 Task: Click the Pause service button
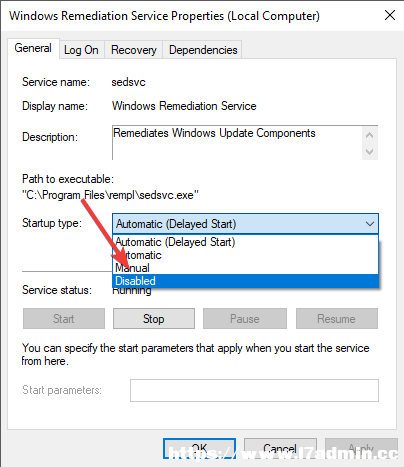pyautogui.click(x=245, y=319)
